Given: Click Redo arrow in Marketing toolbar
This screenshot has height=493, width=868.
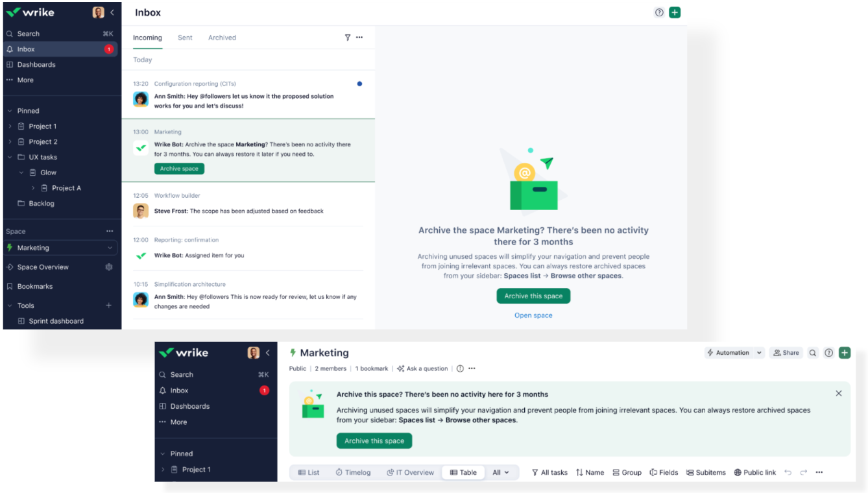Looking at the screenshot, I should click(x=803, y=472).
